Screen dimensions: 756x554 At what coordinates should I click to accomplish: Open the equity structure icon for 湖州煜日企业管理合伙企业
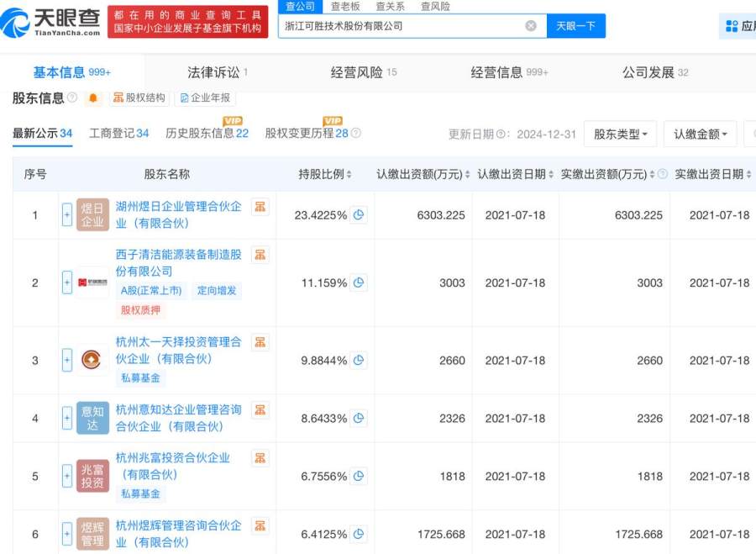click(x=260, y=207)
